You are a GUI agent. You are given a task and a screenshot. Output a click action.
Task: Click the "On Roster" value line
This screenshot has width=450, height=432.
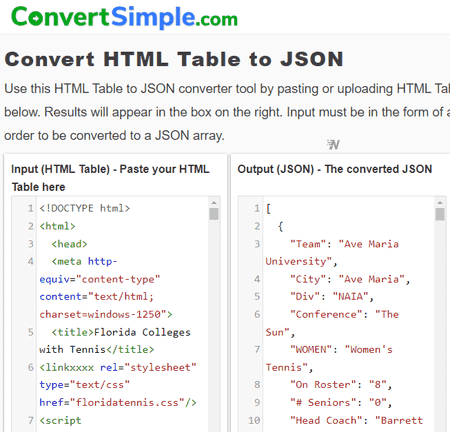(341, 385)
